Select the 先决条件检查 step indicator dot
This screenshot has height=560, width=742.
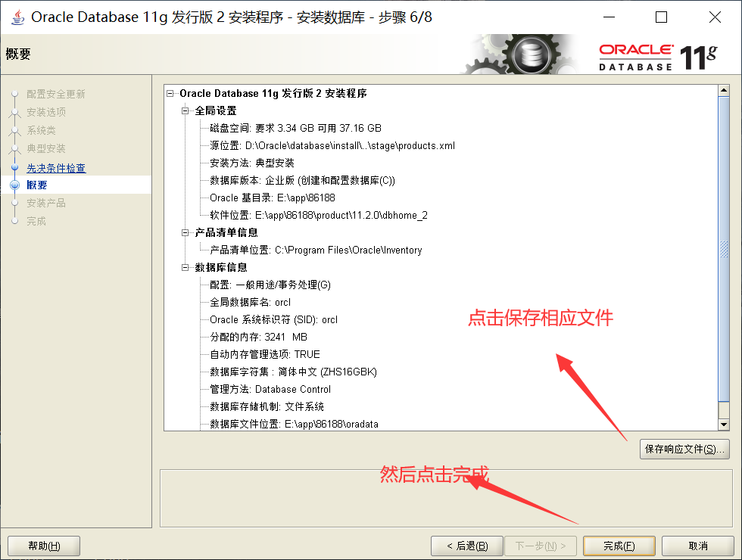pyautogui.click(x=15, y=166)
